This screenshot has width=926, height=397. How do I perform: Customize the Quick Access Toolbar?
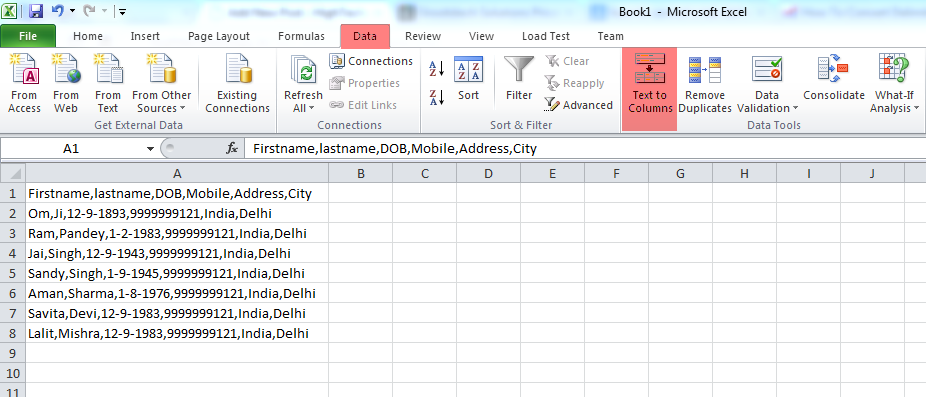click(122, 11)
